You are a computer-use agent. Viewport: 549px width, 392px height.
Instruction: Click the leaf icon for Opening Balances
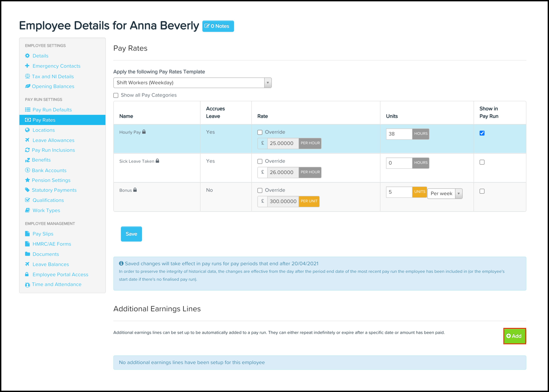click(x=28, y=86)
